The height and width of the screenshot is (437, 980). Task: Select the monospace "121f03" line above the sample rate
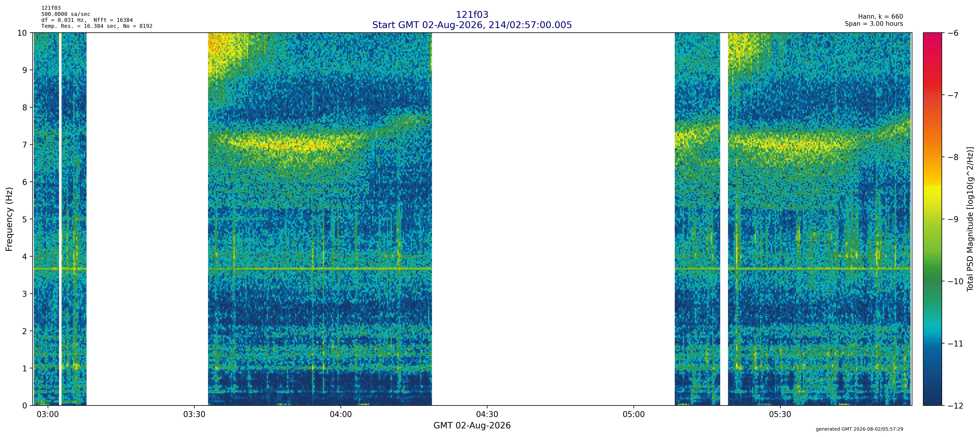[51, 8]
